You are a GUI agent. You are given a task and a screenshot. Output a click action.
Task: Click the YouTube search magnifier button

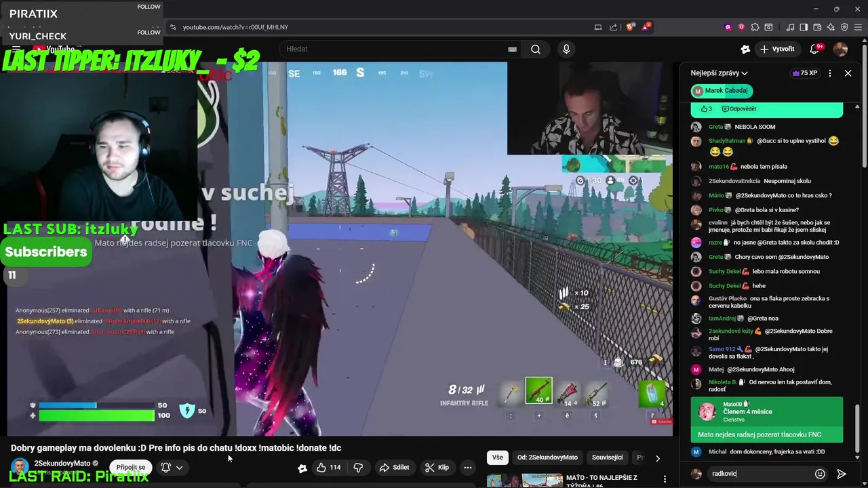[536, 49]
